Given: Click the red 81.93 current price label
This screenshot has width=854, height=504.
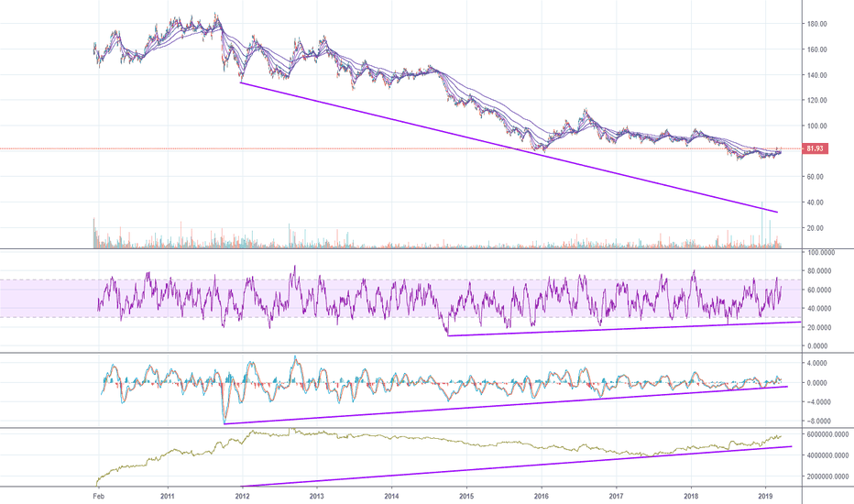Looking at the screenshot, I should pos(816,148).
